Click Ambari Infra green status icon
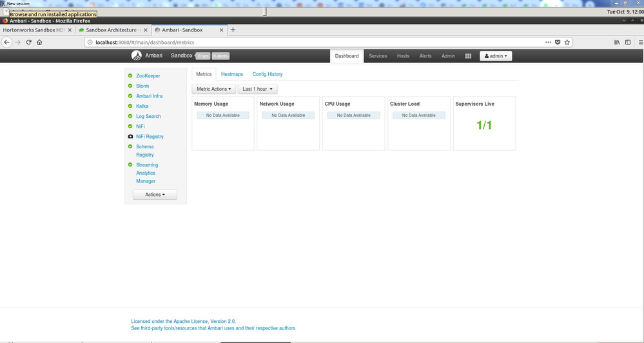Image resolution: width=644 pixels, height=343 pixels. [130, 95]
